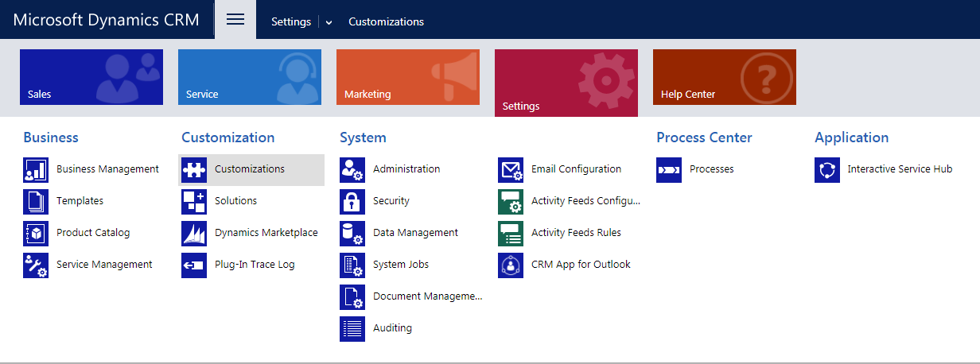This screenshot has height=364, width=980.
Task: Open the Auditing link
Action: [x=392, y=328]
